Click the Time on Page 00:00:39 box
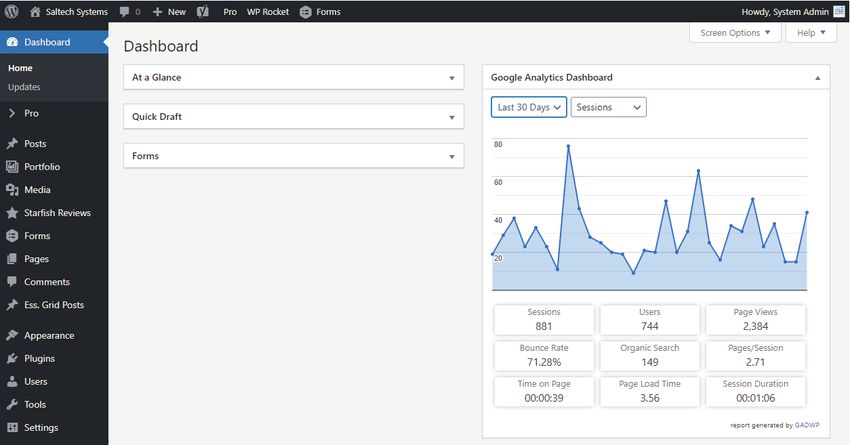 (x=544, y=391)
